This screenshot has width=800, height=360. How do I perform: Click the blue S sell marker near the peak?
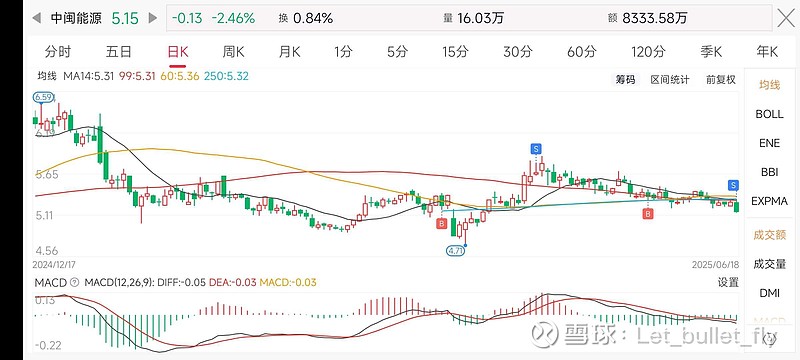tap(535, 149)
